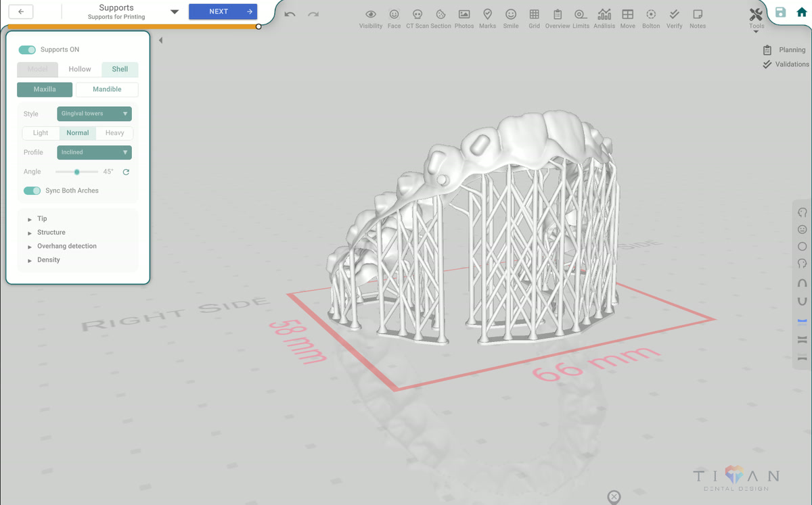Open the Limits tool
812x505 pixels.
coord(581,18)
